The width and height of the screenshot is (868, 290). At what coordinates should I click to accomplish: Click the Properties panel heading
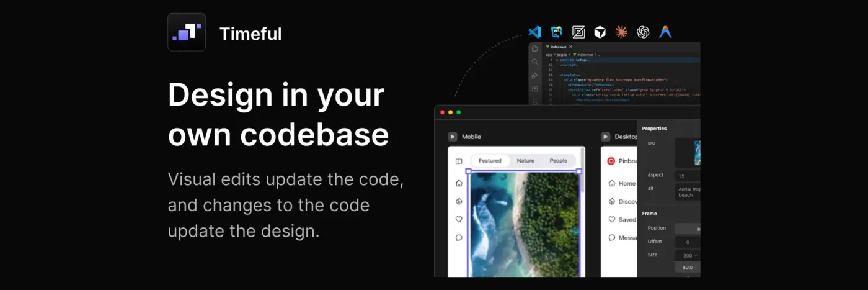pyautogui.click(x=654, y=129)
